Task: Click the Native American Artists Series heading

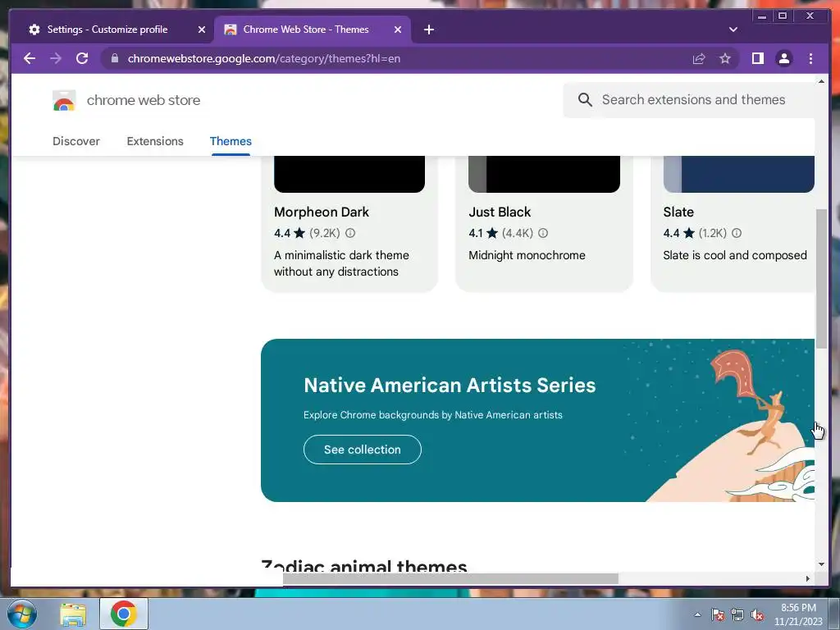Action: [450, 386]
